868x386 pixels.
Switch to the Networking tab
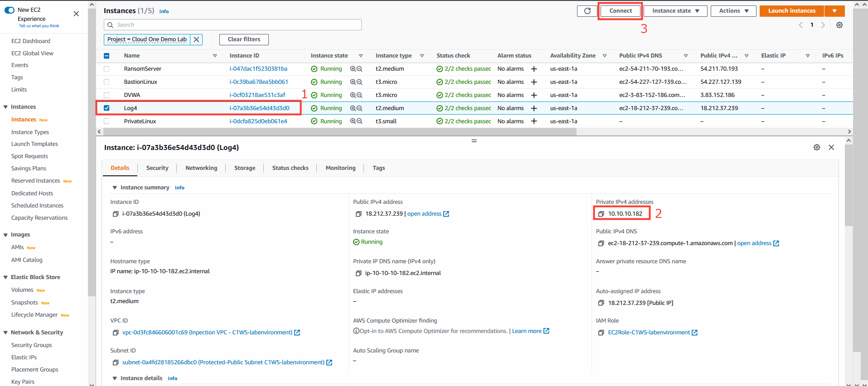[201, 168]
